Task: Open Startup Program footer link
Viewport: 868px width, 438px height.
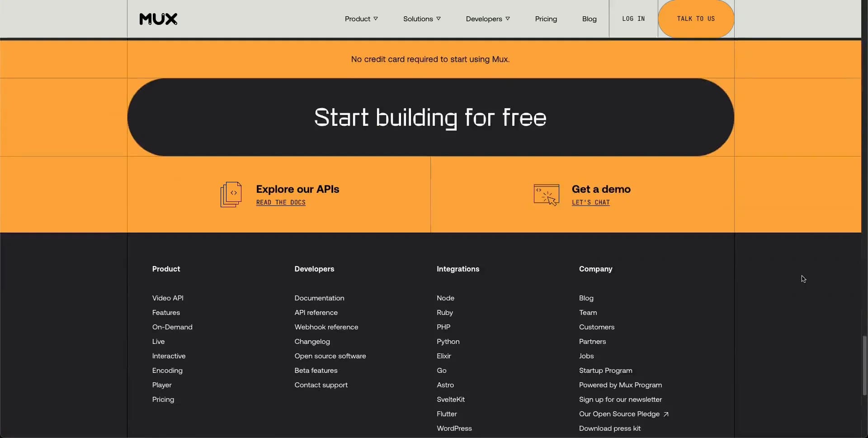Action: pyautogui.click(x=605, y=371)
